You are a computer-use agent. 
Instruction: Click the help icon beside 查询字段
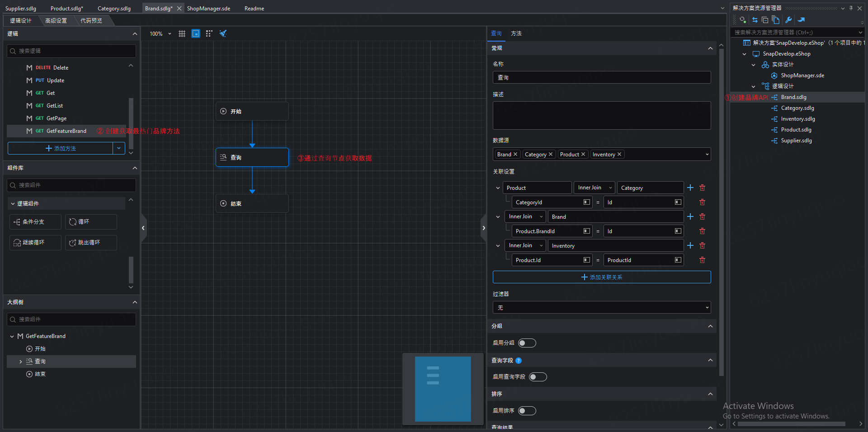[519, 361]
